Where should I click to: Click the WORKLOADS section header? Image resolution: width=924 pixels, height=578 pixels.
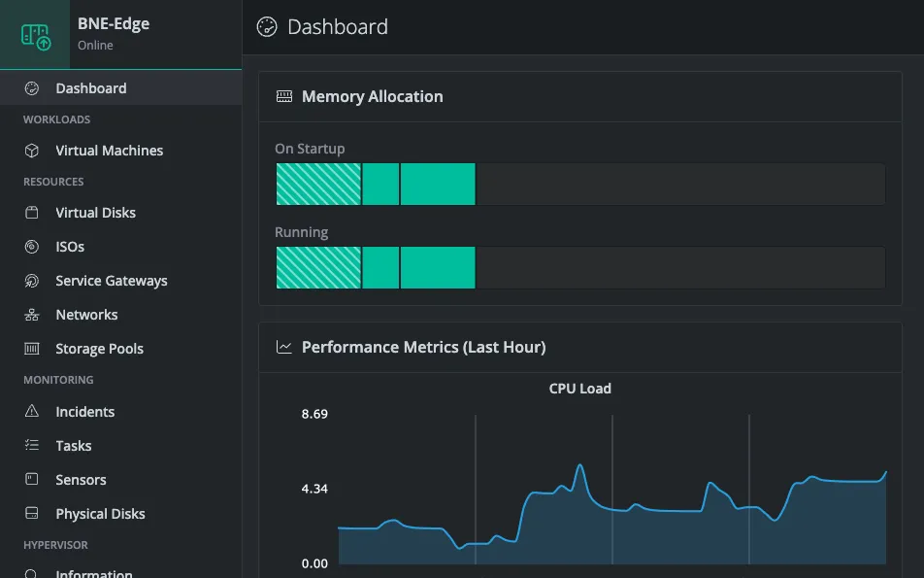click(56, 119)
